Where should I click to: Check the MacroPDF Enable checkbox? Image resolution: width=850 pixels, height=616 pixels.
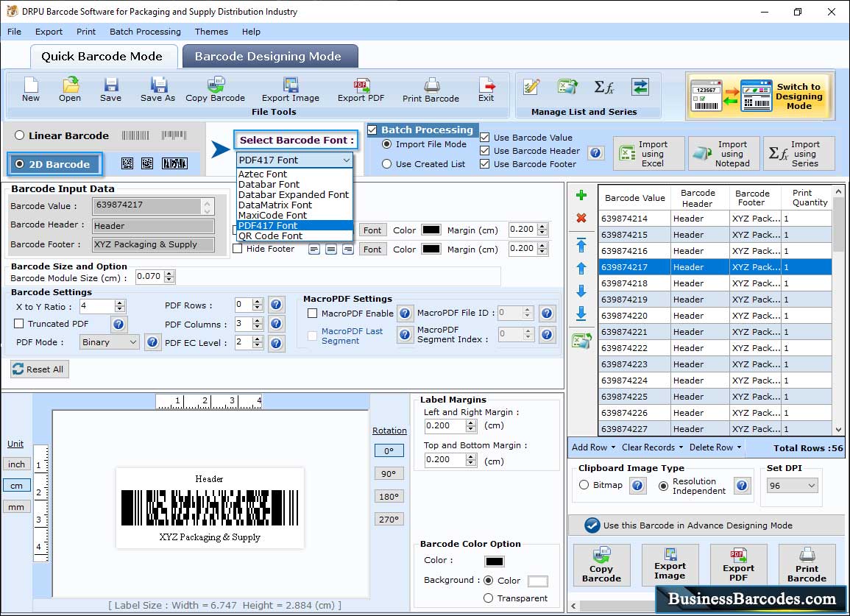[312, 314]
